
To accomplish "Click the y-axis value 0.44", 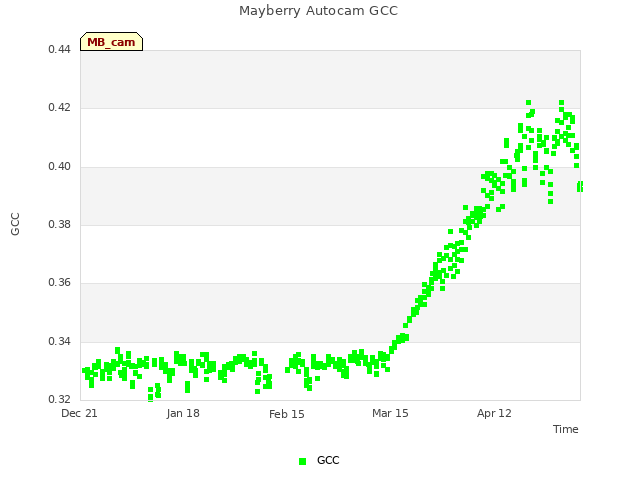I will 60,49.
